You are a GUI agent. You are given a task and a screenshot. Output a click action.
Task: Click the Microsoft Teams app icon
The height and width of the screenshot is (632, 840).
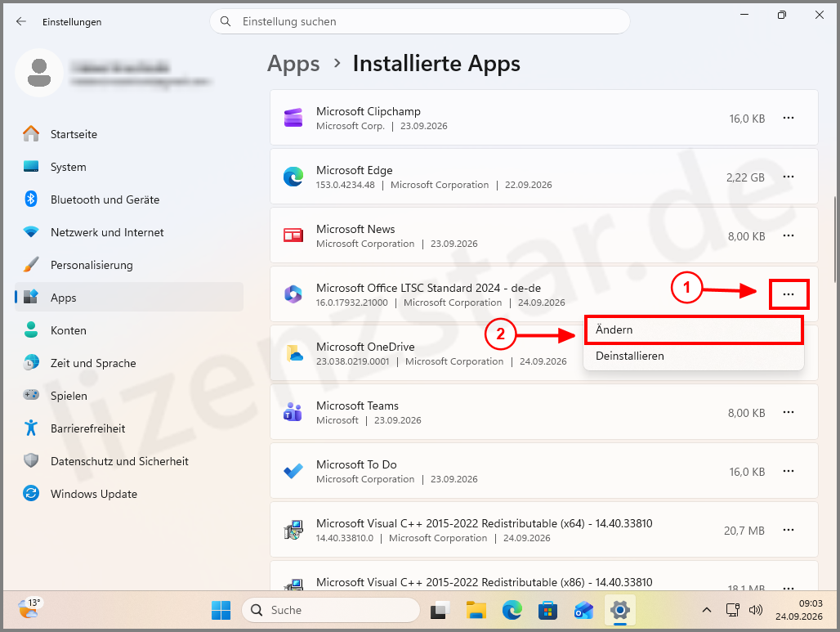(x=293, y=412)
